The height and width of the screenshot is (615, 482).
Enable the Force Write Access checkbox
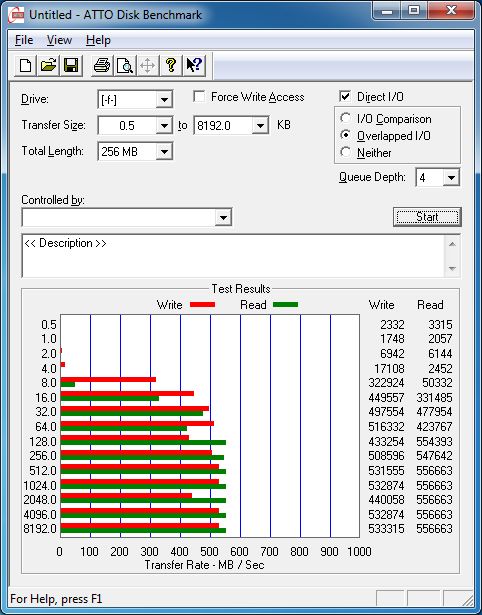199,96
